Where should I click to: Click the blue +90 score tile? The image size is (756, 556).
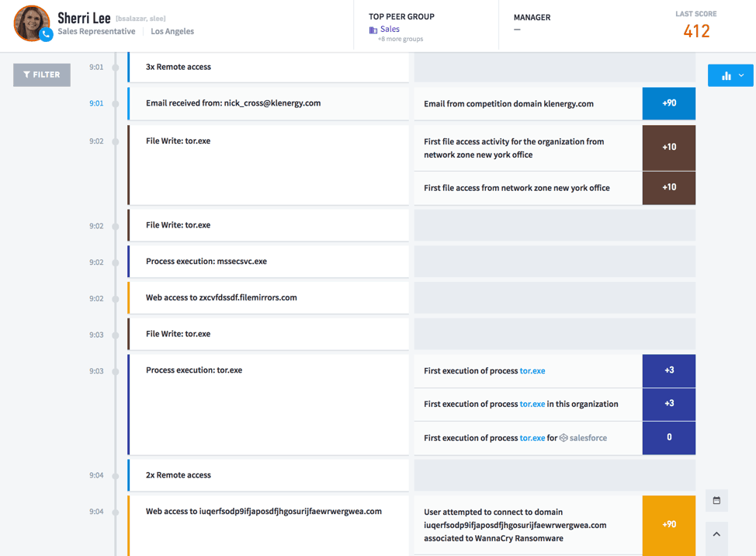coord(669,103)
